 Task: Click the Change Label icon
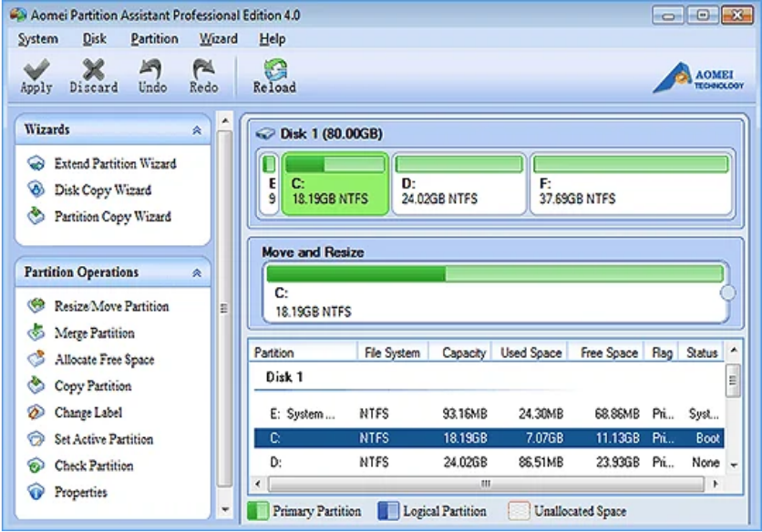coord(36,412)
